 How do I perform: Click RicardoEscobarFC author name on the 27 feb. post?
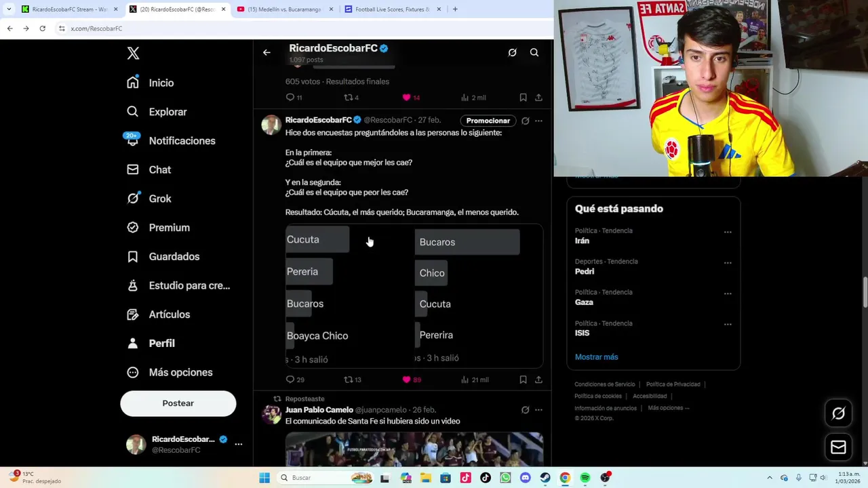(x=318, y=120)
